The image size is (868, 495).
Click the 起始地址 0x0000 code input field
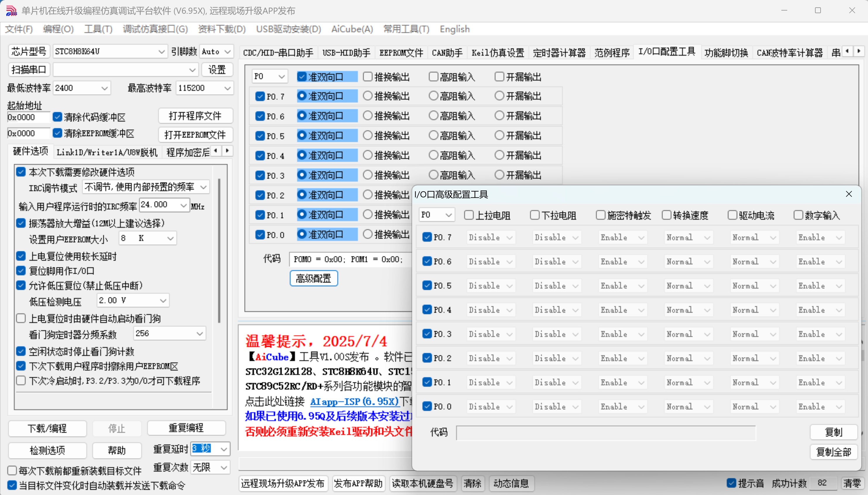[x=28, y=117]
